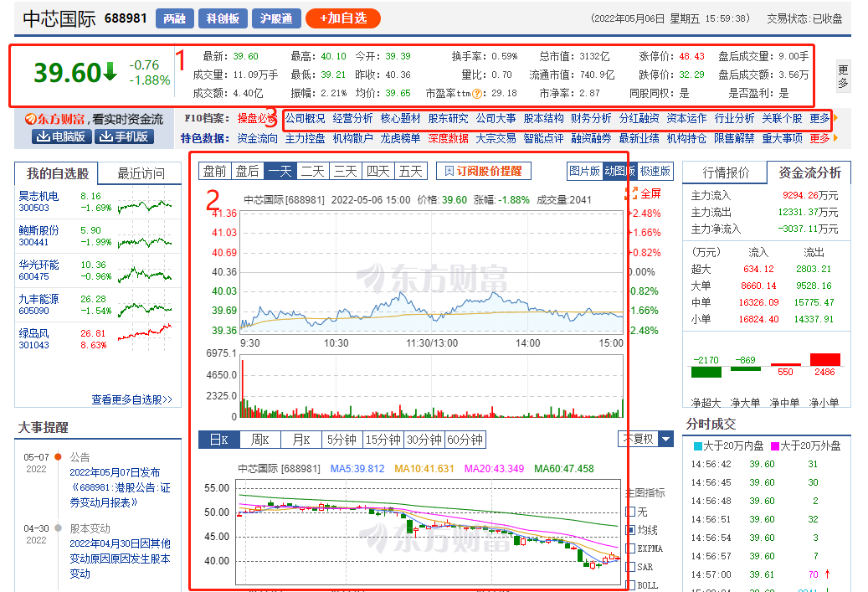Switch to 60分钟 K-line tab
This screenshot has height=592, width=868.
[465, 440]
